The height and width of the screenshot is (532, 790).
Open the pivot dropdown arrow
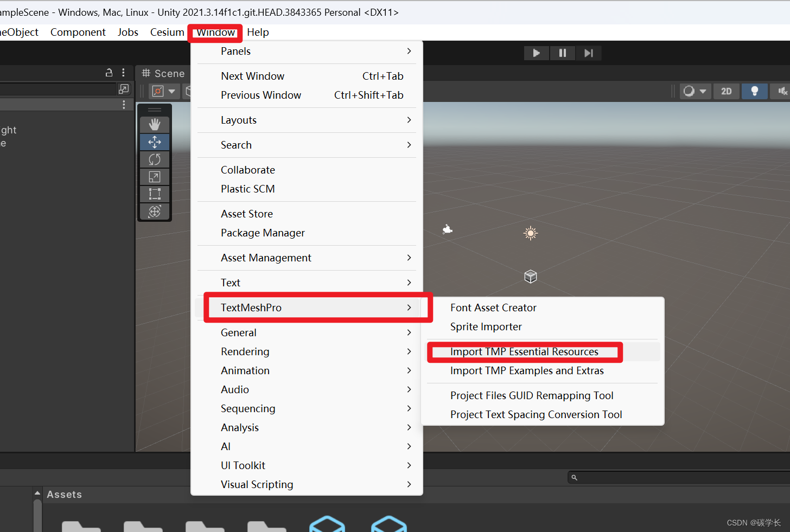coord(172,91)
